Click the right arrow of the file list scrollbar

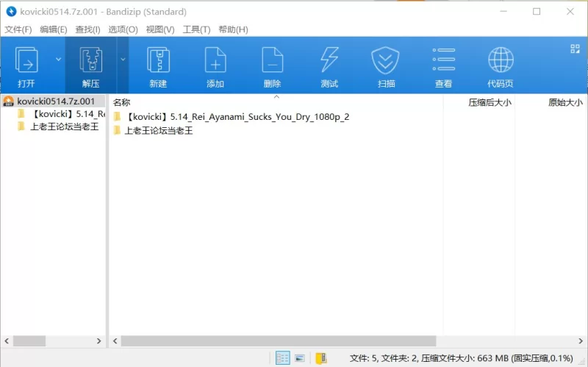(x=581, y=341)
